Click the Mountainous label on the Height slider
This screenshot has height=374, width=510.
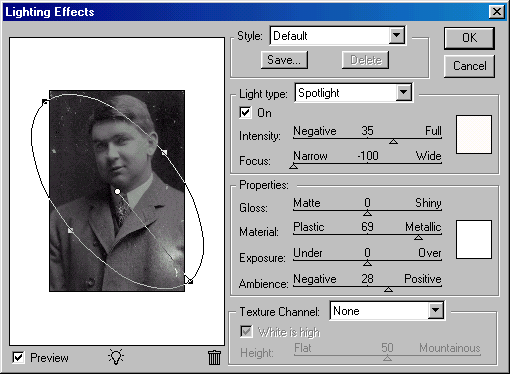tap(450, 348)
